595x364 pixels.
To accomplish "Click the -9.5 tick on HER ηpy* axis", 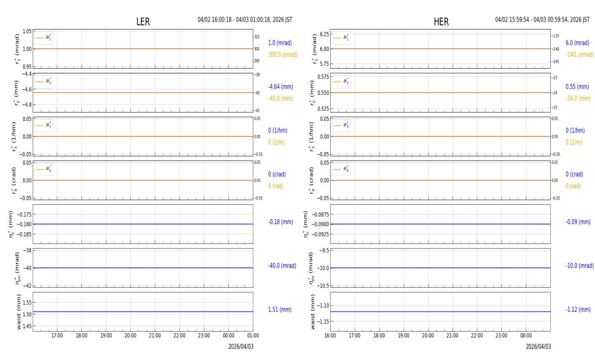I will (x=324, y=250).
